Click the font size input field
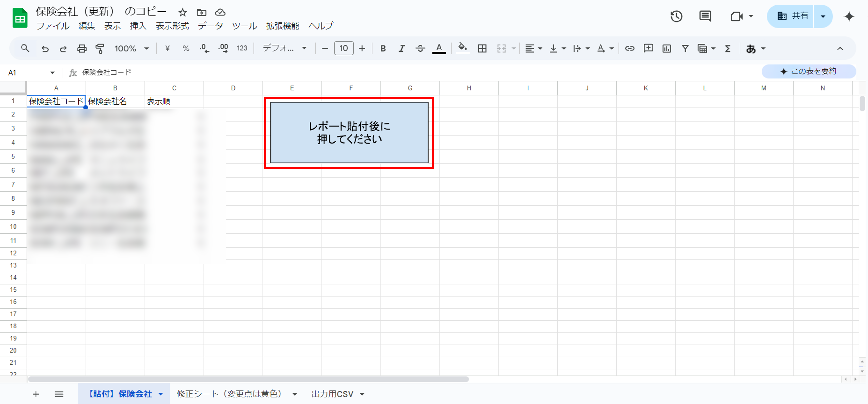Screen dimensions: 868x404 point(343,49)
